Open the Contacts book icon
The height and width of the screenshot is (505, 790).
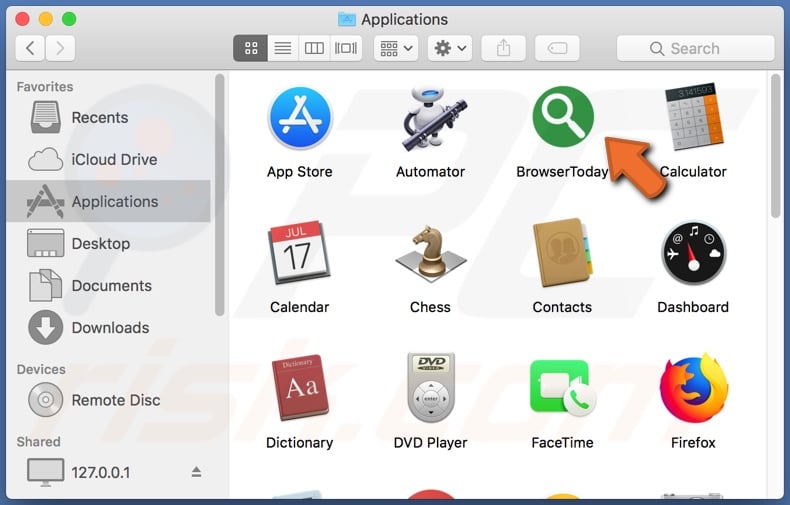click(562, 252)
